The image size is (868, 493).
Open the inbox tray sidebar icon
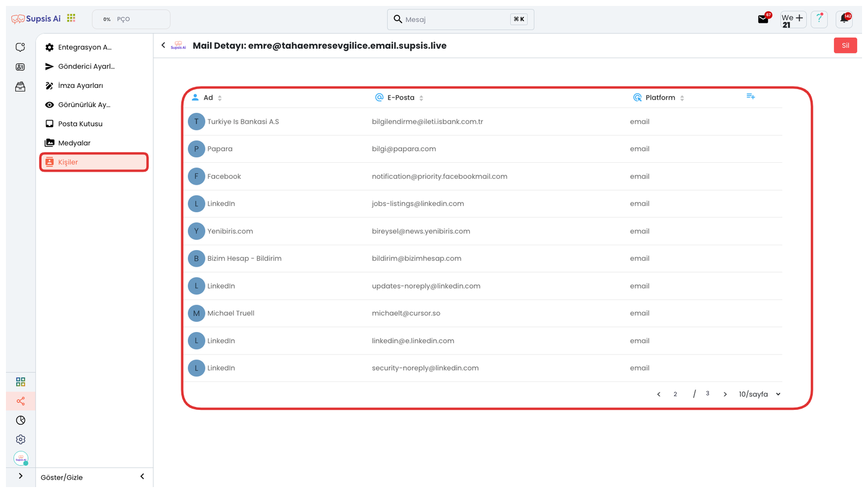tap(20, 87)
